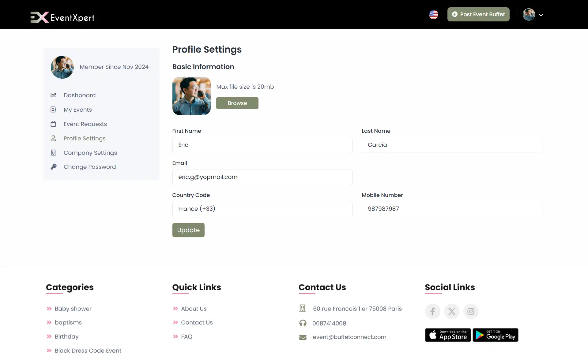The image size is (588, 364).
Task: Click the Company Settings building icon
Action: point(54,153)
